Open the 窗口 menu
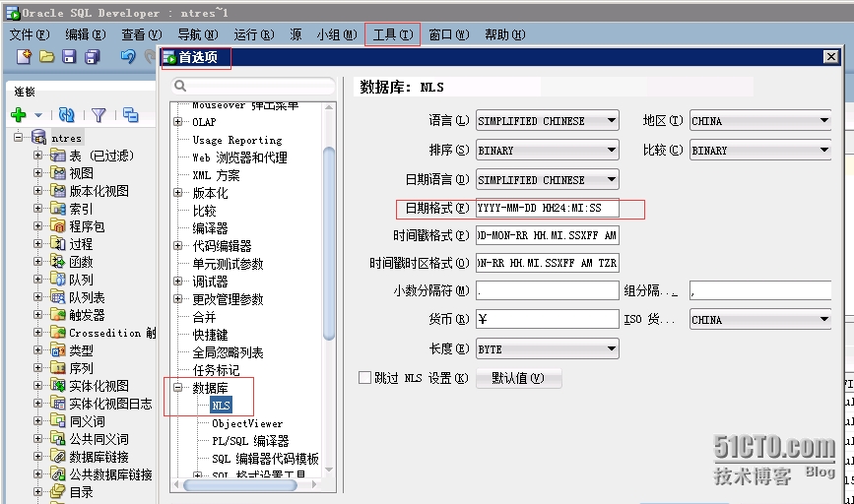 (449, 34)
